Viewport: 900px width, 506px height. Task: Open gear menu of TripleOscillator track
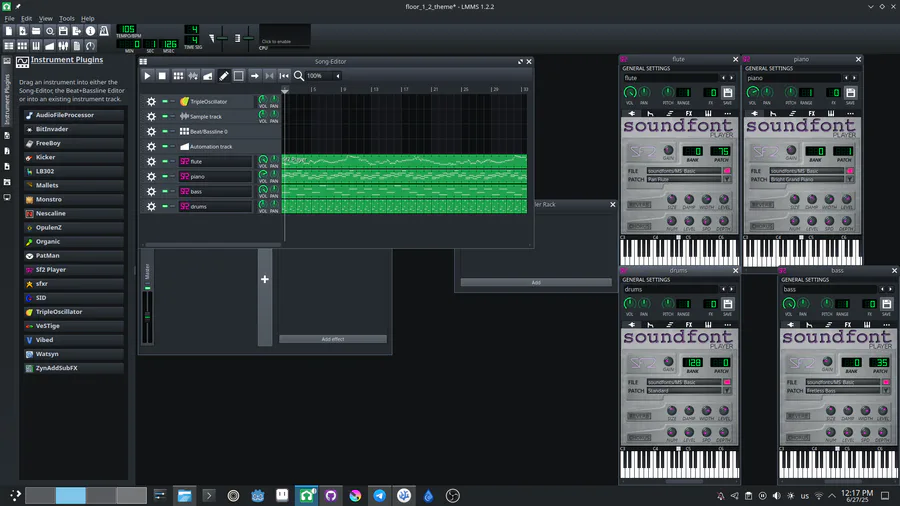coord(151,102)
